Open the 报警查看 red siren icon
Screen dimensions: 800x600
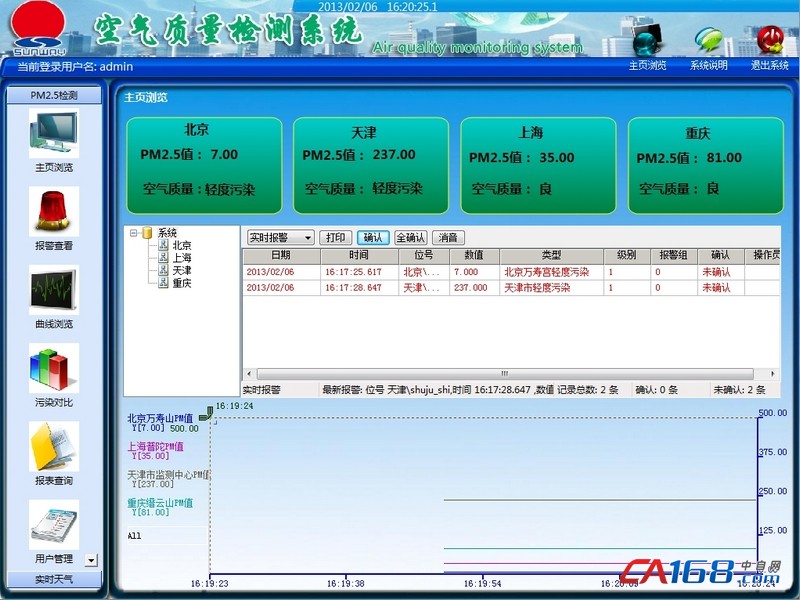pos(54,212)
